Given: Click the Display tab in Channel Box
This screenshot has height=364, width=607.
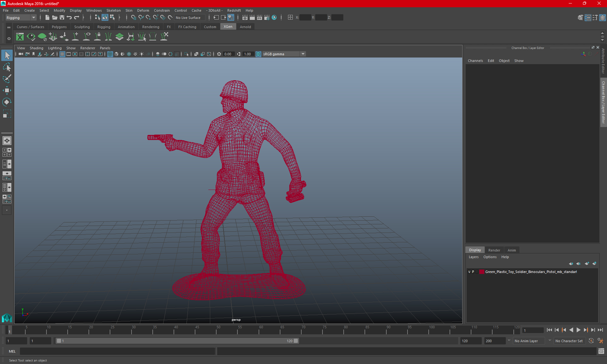Looking at the screenshot, I should click(475, 250).
